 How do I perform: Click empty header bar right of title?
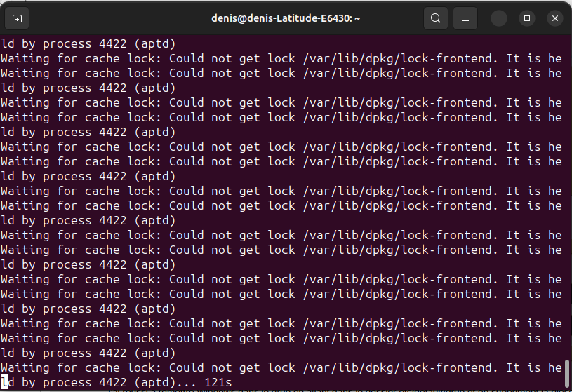(x=392, y=18)
